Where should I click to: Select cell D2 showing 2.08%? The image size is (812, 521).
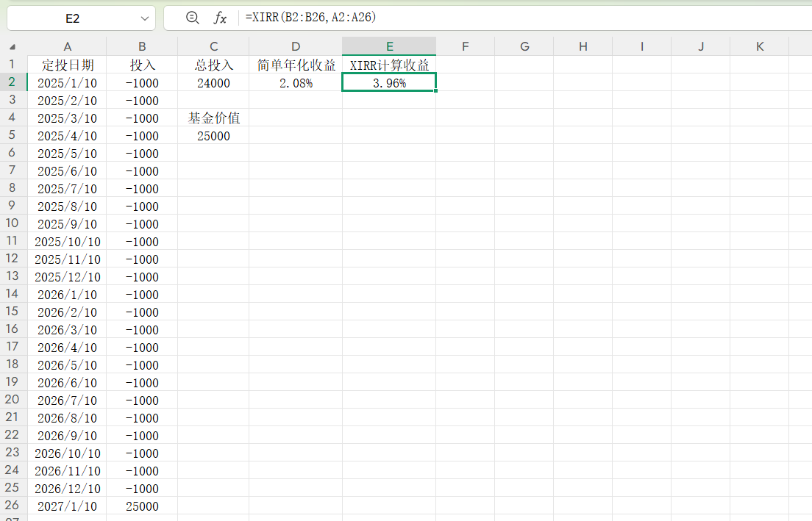point(295,82)
